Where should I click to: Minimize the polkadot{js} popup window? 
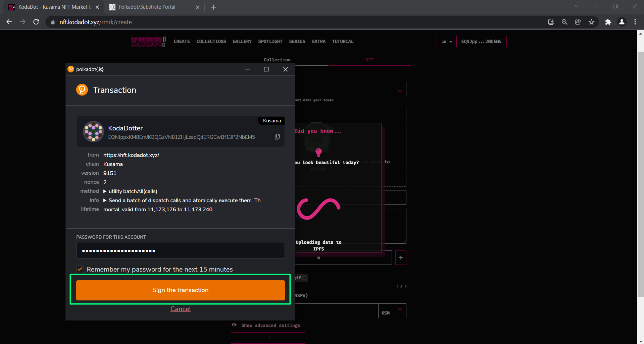click(247, 69)
